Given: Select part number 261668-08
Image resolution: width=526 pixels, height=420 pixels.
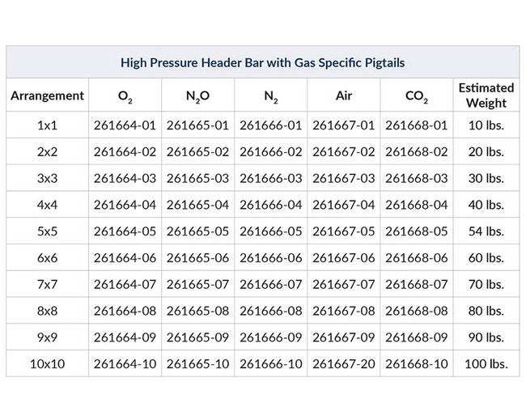Looking at the screenshot, I should (416, 311).
